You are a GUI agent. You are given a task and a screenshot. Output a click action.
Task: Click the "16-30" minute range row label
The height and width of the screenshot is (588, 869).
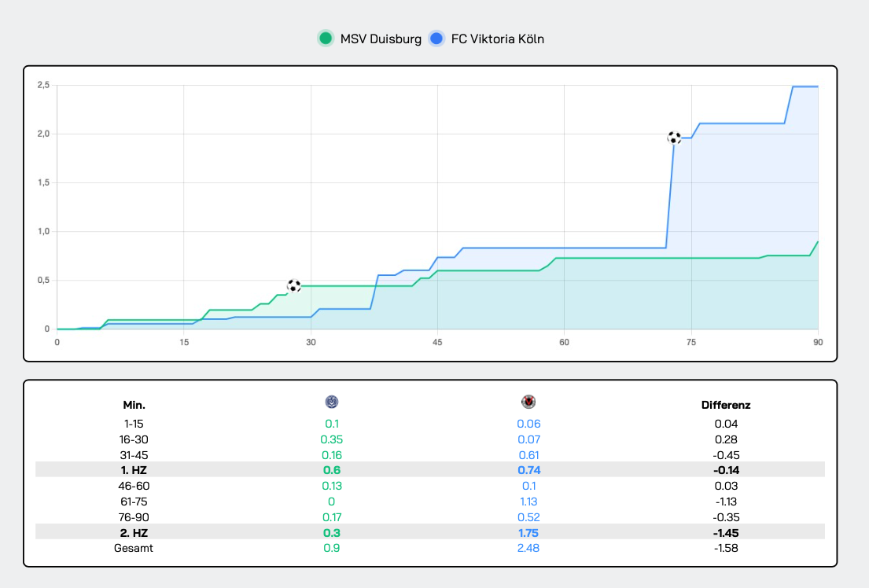coord(134,439)
